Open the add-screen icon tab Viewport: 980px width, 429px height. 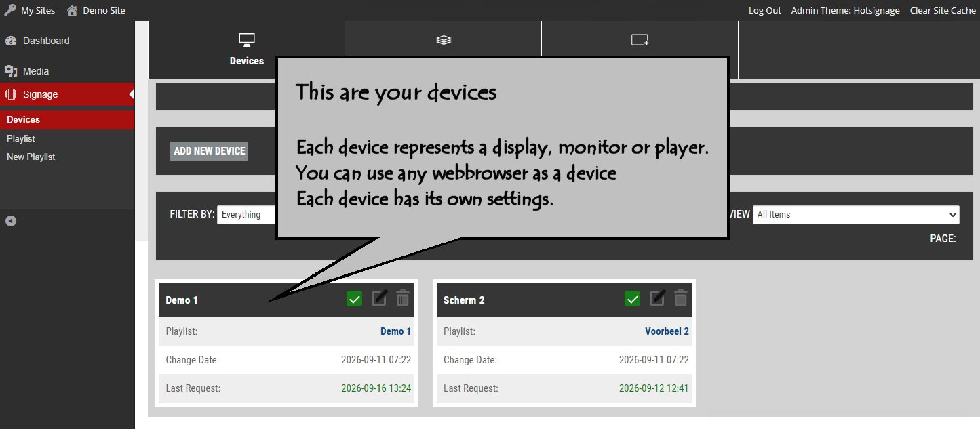coord(640,40)
